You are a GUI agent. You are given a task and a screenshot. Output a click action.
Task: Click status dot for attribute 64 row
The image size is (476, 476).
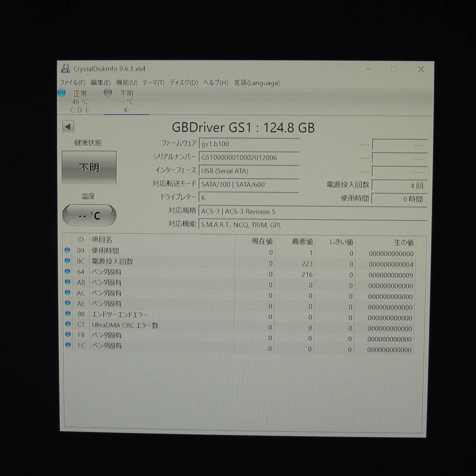pos(67,271)
